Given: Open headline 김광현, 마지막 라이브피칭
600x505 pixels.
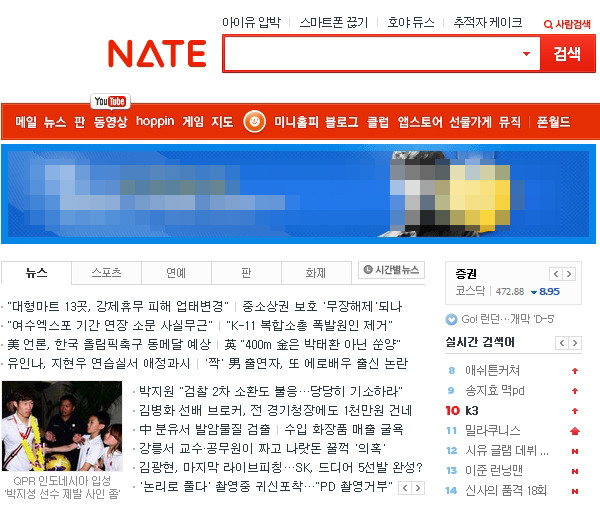Looking at the screenshot, I should [x=280, y=468].
